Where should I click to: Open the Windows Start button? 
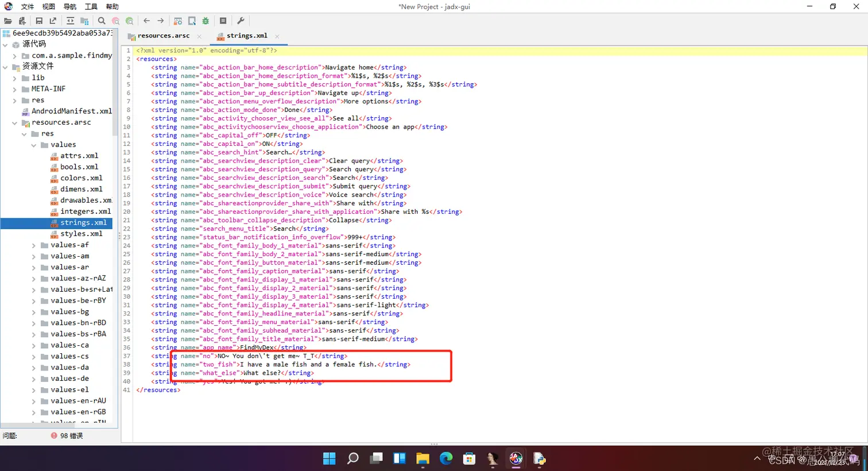329,458
